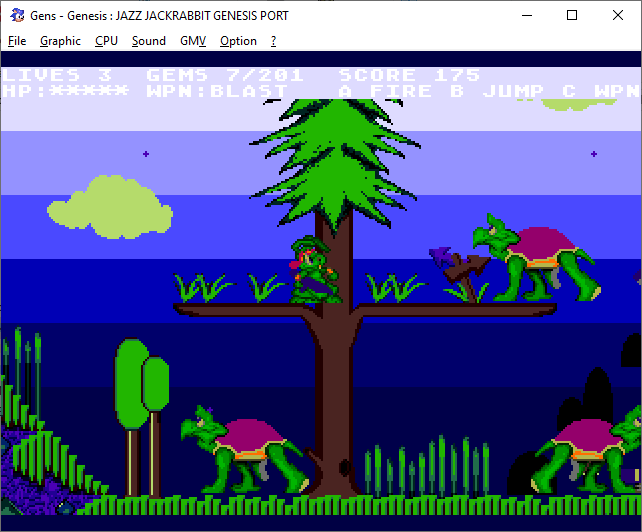Open the ? help menu

coord(274,41)
